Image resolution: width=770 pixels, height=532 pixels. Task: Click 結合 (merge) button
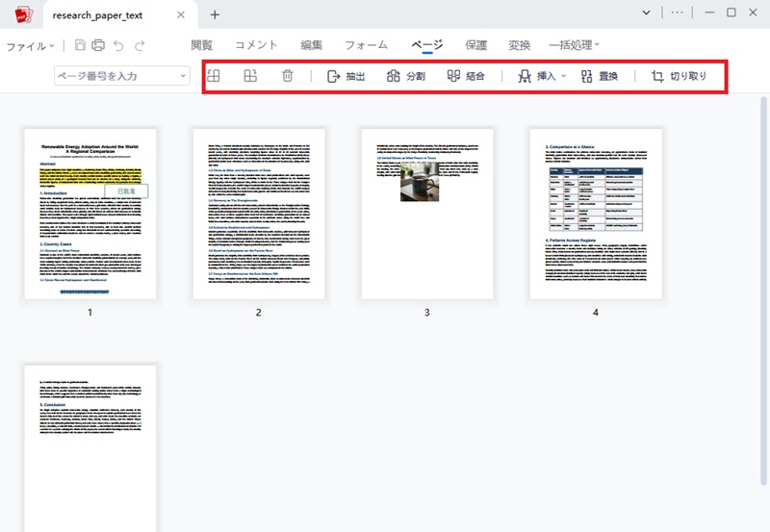point(466,76)
